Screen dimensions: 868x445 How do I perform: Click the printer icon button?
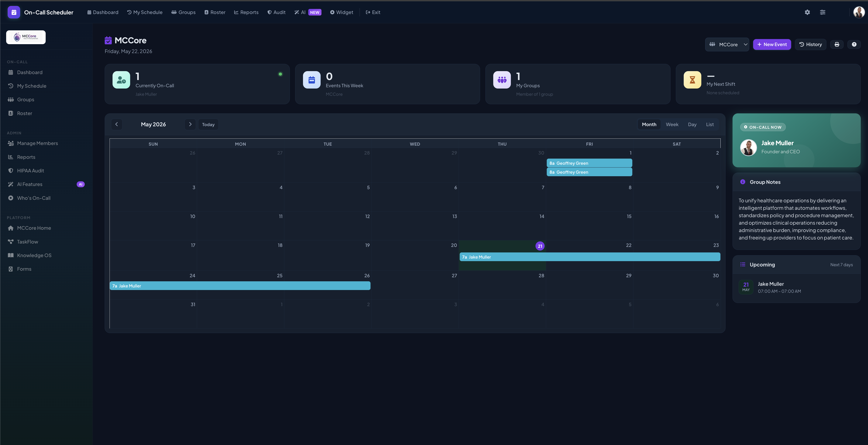837,44
